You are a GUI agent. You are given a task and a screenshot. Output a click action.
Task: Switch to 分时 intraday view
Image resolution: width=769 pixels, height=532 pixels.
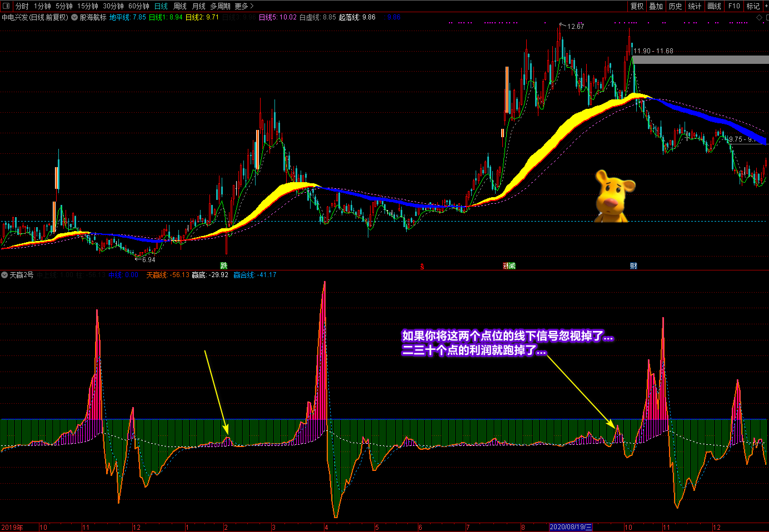click(x=22, y=6)
